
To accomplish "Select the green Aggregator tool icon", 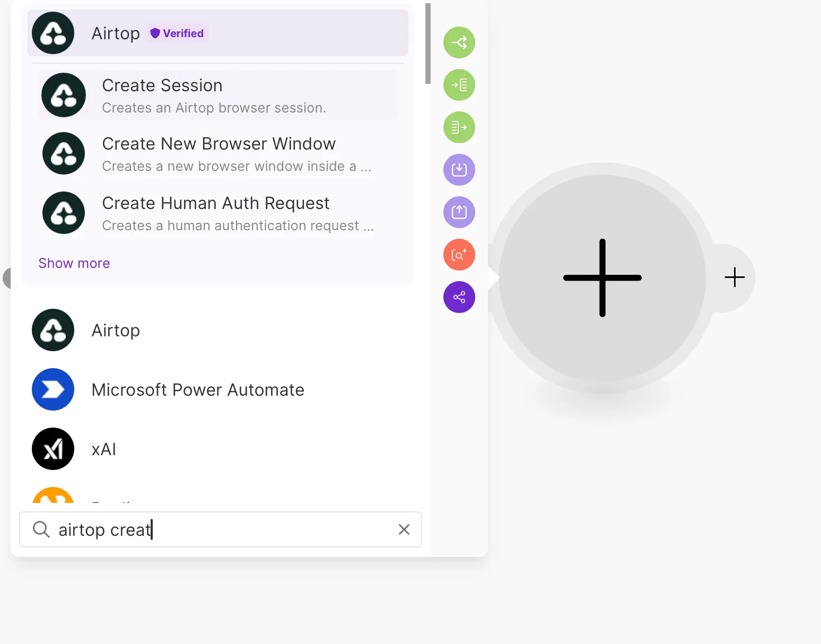I will [459, 127].
